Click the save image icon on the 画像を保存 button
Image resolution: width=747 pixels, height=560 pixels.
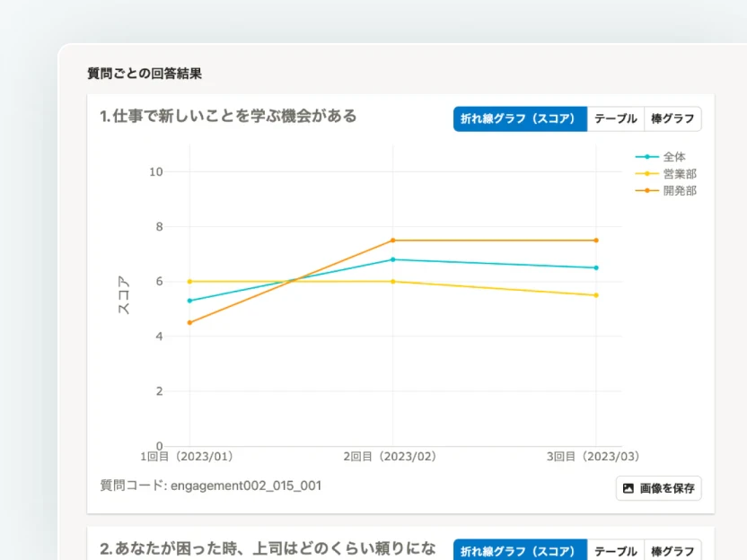[x=628, y=488]
